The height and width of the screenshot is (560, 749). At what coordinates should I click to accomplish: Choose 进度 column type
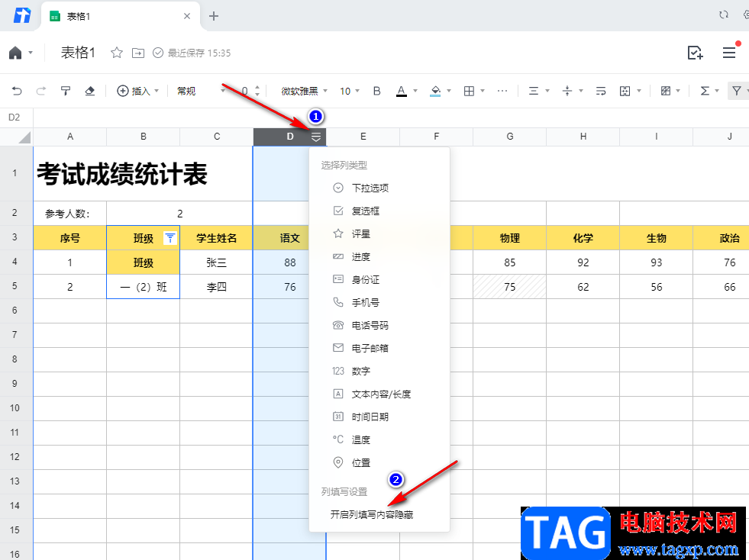379,257
